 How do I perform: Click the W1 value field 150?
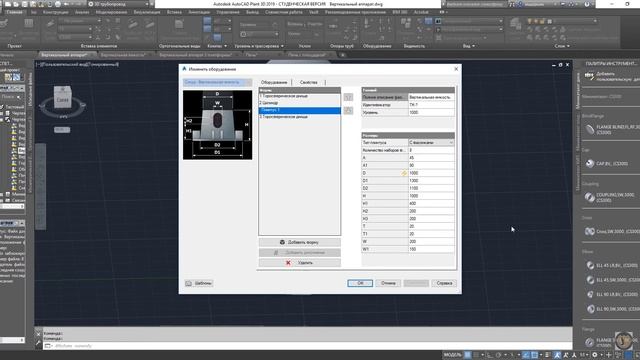tap(431, 249)
